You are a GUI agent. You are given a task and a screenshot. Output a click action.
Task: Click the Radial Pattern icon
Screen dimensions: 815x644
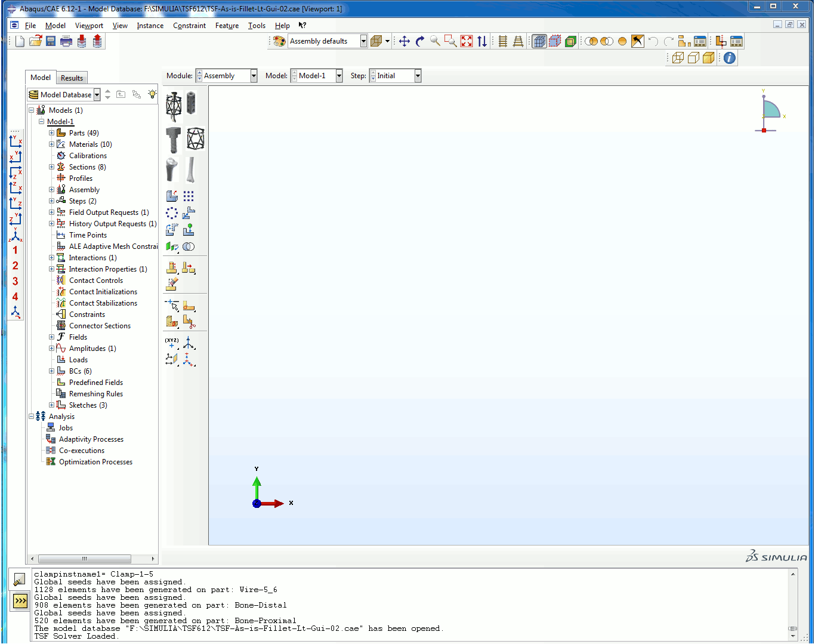point(172,213)
